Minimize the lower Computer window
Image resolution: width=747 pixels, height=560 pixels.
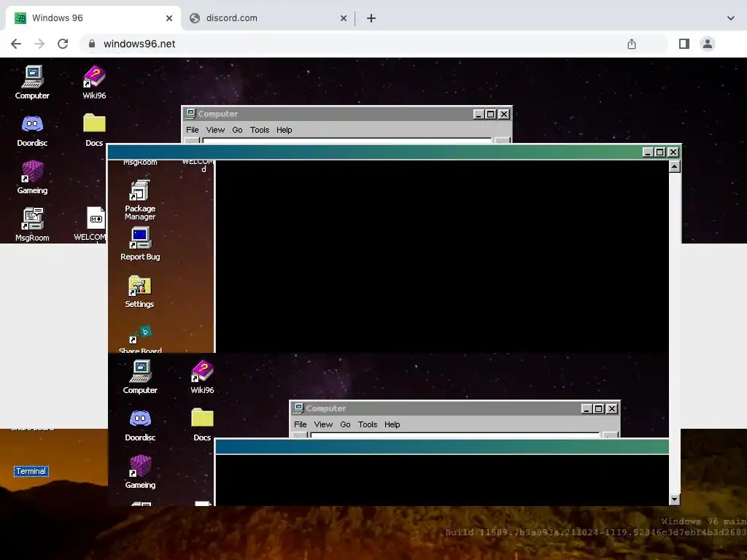pos(587,408)
